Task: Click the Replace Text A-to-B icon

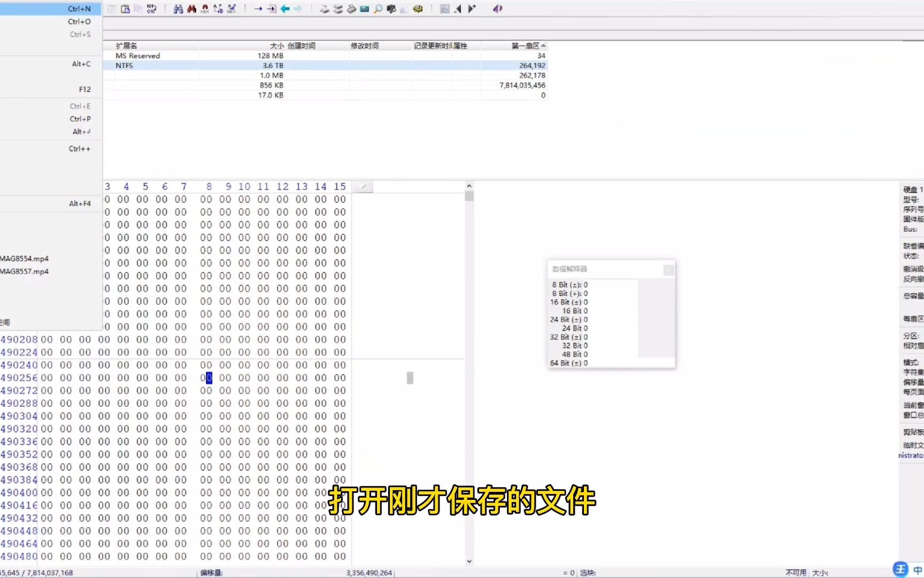Action: (218, 9)
